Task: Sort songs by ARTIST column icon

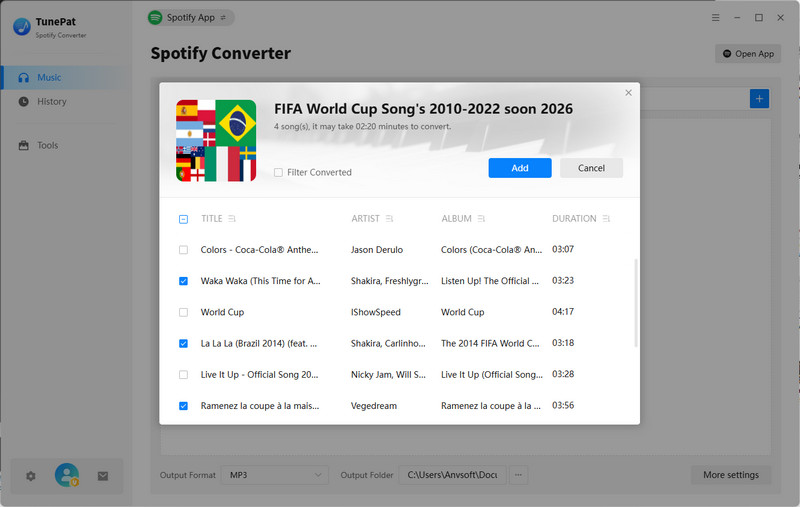Action: (x=389, y=218)
